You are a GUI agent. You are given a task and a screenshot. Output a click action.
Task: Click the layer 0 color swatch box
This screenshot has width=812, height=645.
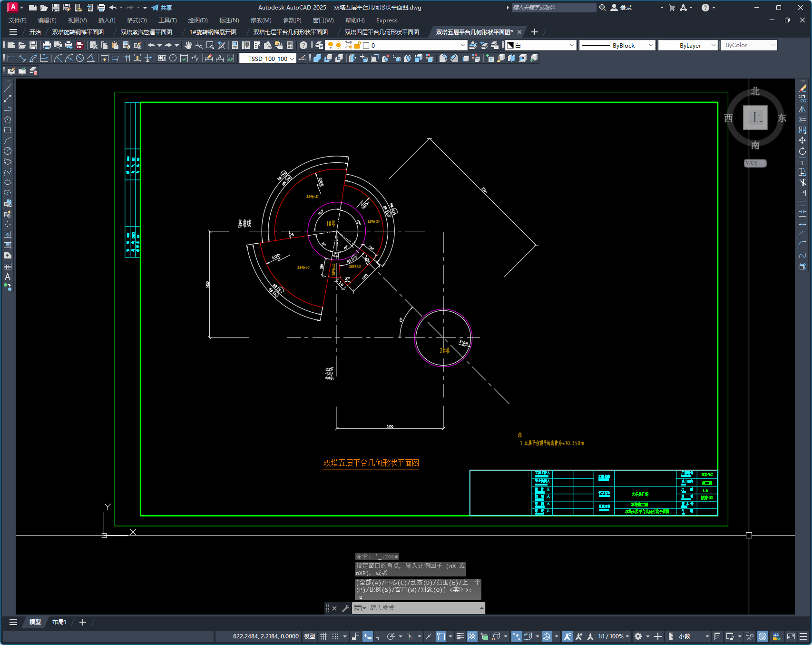coord(366,45)
